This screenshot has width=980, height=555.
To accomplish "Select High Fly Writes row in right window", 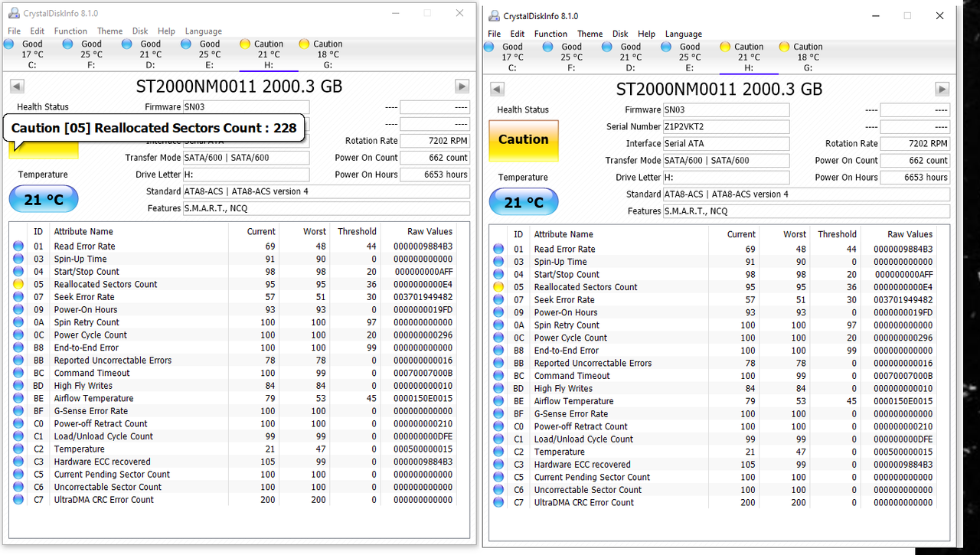I will 713,388.
